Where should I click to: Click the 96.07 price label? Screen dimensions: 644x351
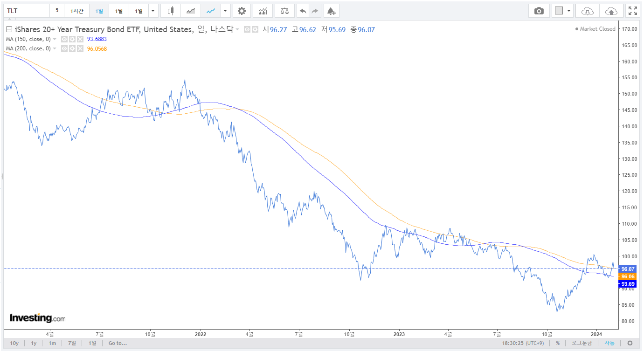(x=628, y=269)
